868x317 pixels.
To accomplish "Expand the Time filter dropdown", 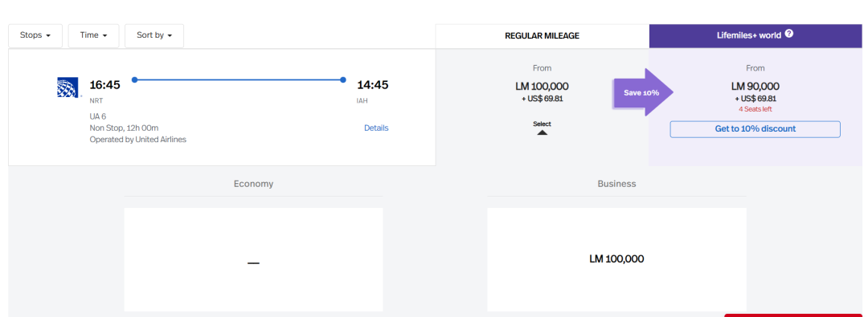I will tap(93, 35).
